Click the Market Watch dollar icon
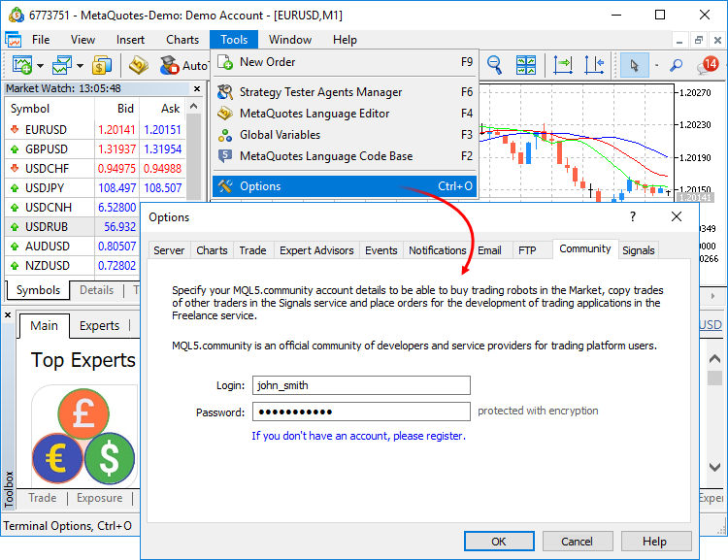The height and width of the screenshot is (560, 728). tap(102, 65)
